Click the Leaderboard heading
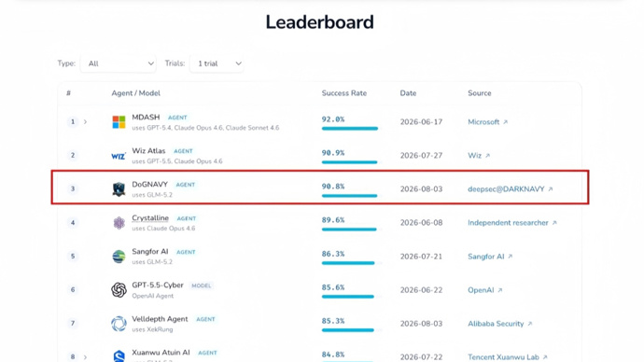This screenshot has height=362, width=644. click(x=319, y=22)
